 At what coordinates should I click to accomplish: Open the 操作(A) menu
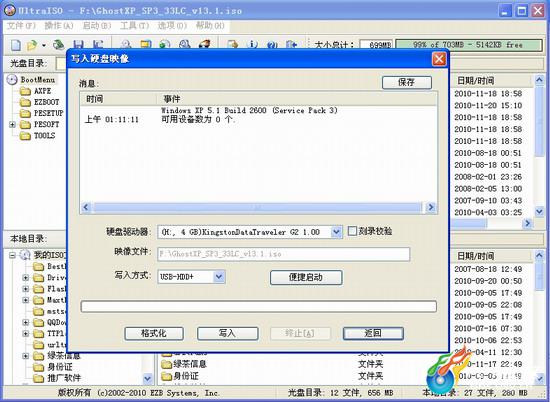click(x=59, y=26)
